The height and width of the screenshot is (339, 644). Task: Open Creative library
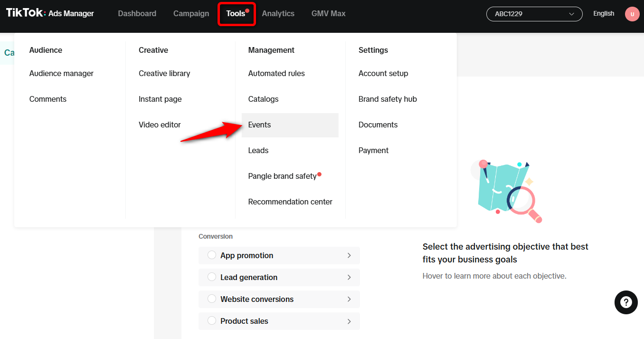coord(164,73)
